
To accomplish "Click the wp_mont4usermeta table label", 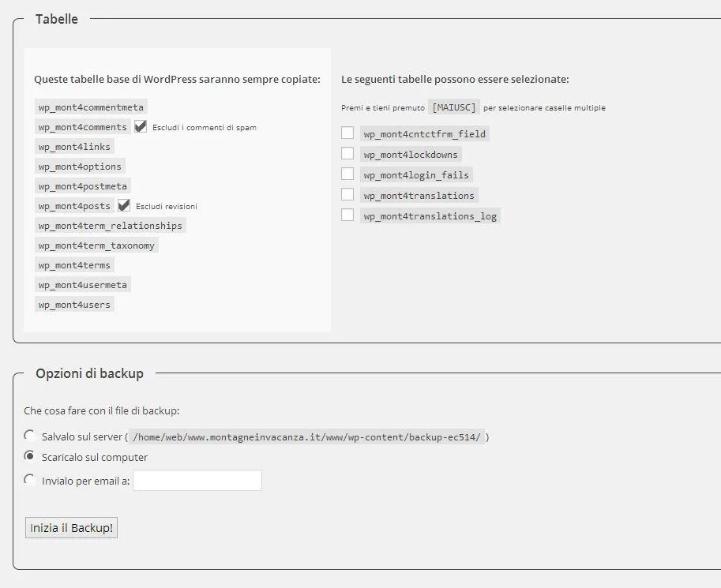I will [83, 284].
